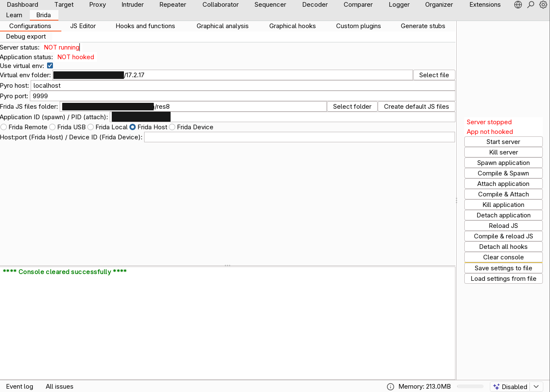Click the Clear console button
This screenshot has height=392, width=550.
pyautogui.click(x=503, y=257)
